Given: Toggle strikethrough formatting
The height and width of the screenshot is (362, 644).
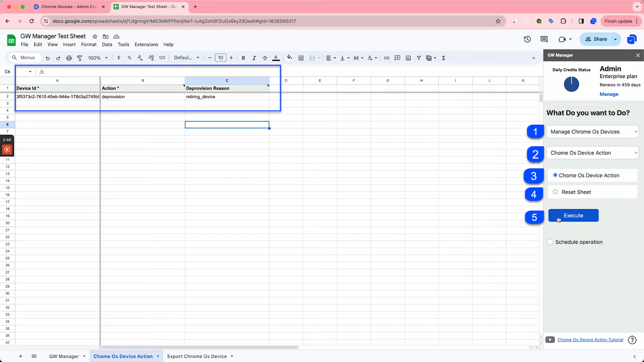Looking at the screenshot, I should 265,58.
